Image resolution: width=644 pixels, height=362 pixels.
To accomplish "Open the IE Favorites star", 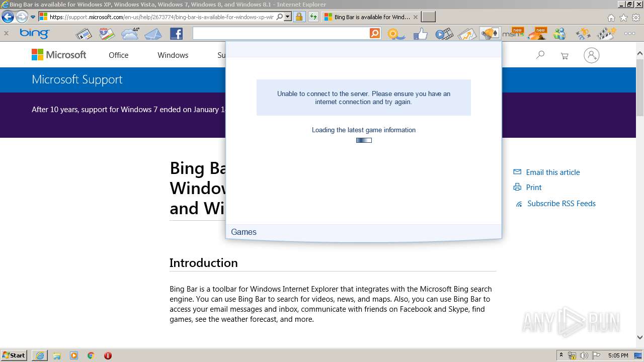I will point(623,18).
